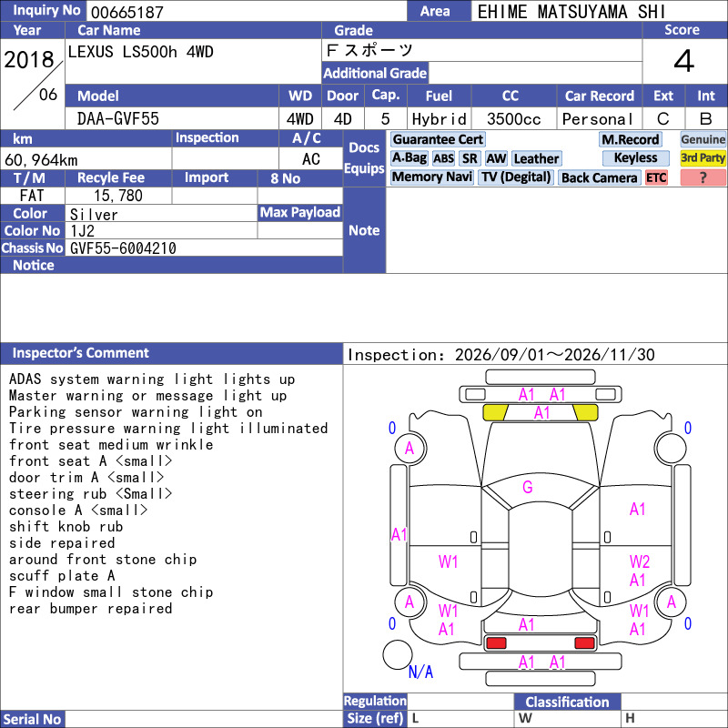The image size is (728, 728).
Task: Click the ETC equipment badge
Action: click(656, 177)
